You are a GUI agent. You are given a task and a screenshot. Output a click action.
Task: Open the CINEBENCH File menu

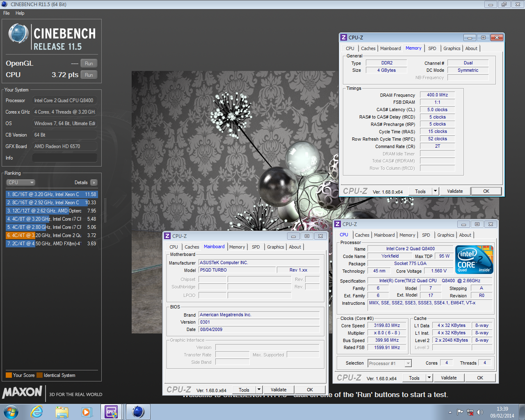coord(7,13)
